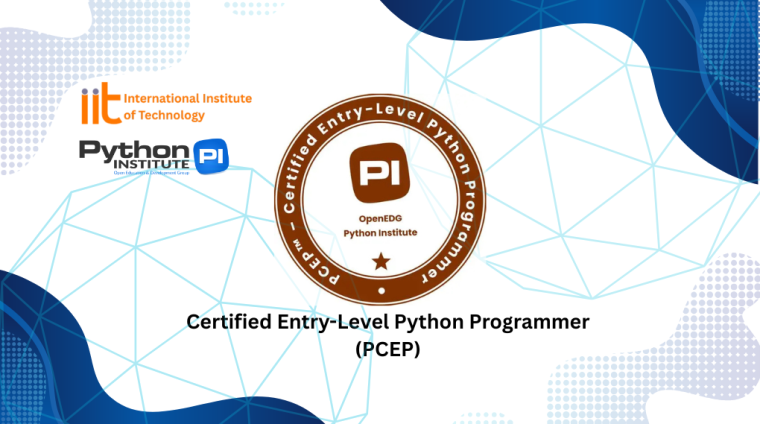Click 'International Institute of Technology' text
The width and height of the screenshot is (760, 424).
188,107
